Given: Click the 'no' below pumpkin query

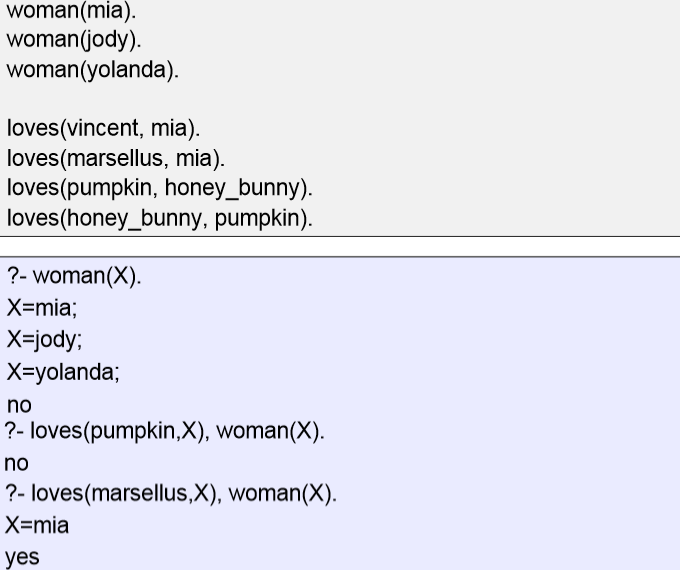Looking at the screenshot, I should [x=16, y=464].
